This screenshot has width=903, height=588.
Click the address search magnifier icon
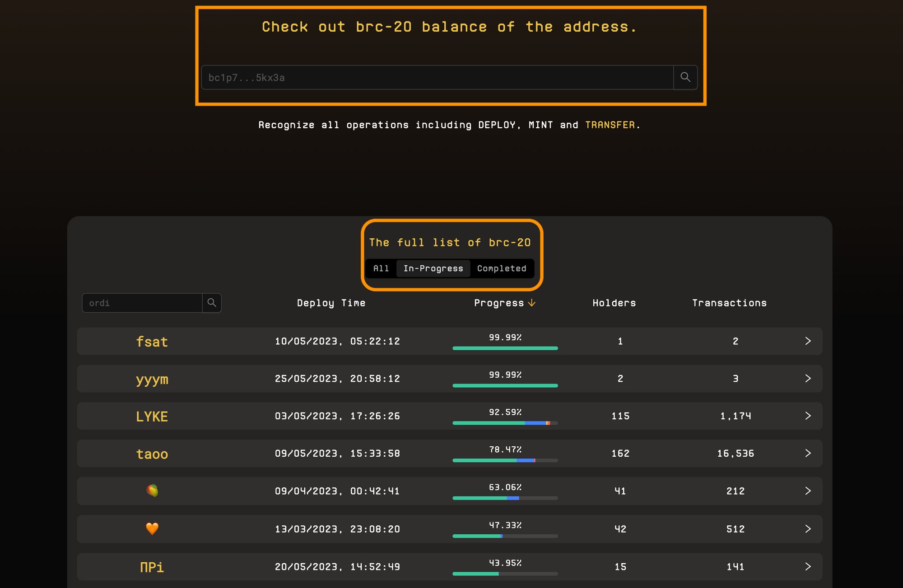click(685, 77)
